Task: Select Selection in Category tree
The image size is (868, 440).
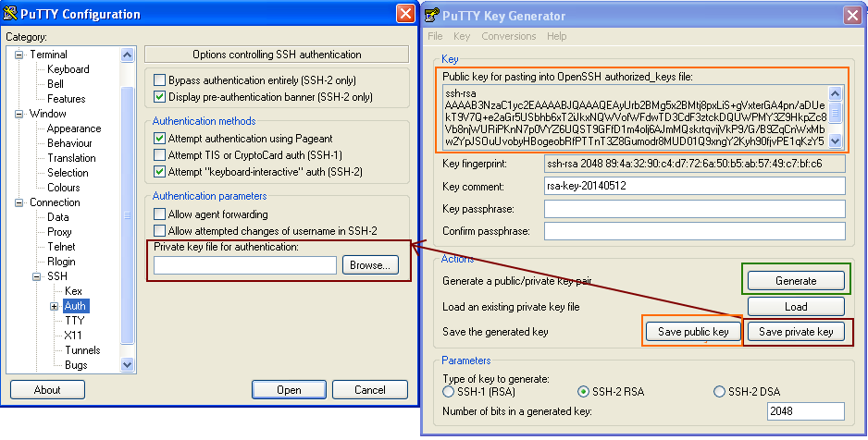Action: (68, 173)
